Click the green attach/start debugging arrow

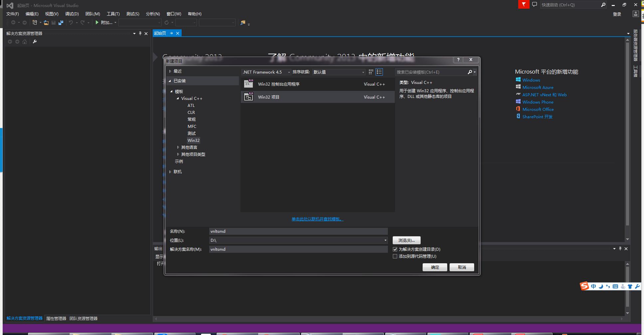[97, 23]
